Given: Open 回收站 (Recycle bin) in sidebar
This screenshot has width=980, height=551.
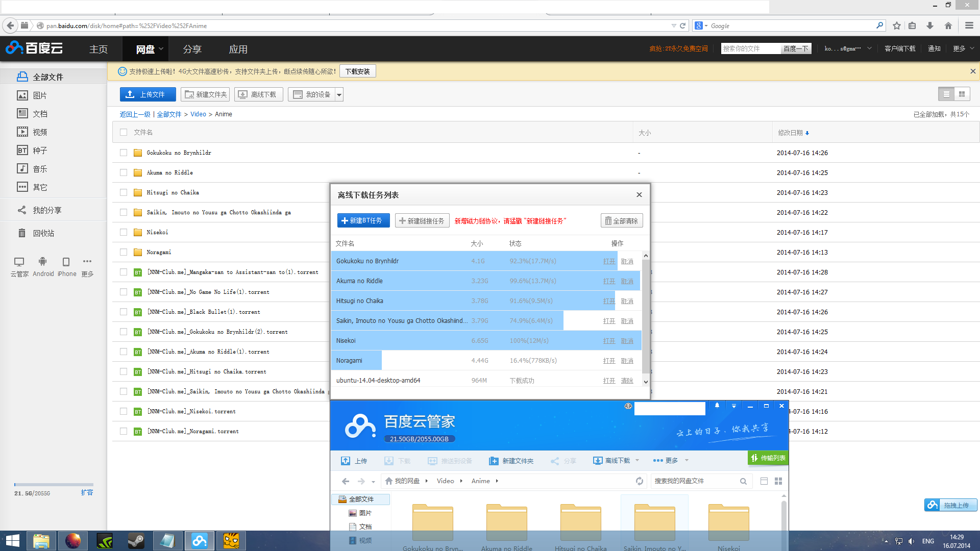Looking at the screenshot, I should [36, 233].
